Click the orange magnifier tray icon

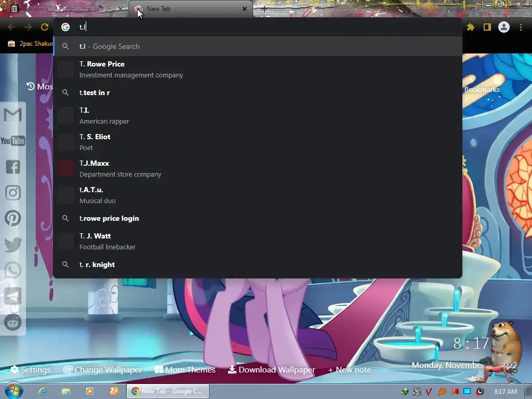pos(442,392)
